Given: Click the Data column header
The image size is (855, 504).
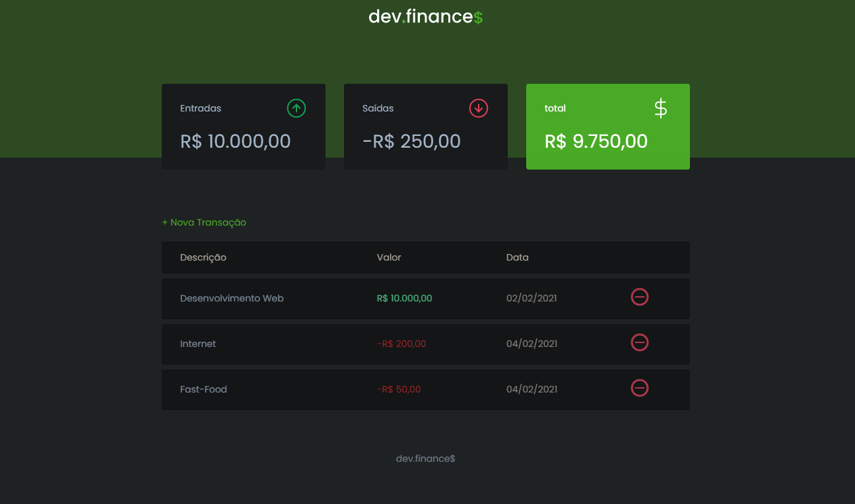Looking at the screenshot, I should pos(517,257).
